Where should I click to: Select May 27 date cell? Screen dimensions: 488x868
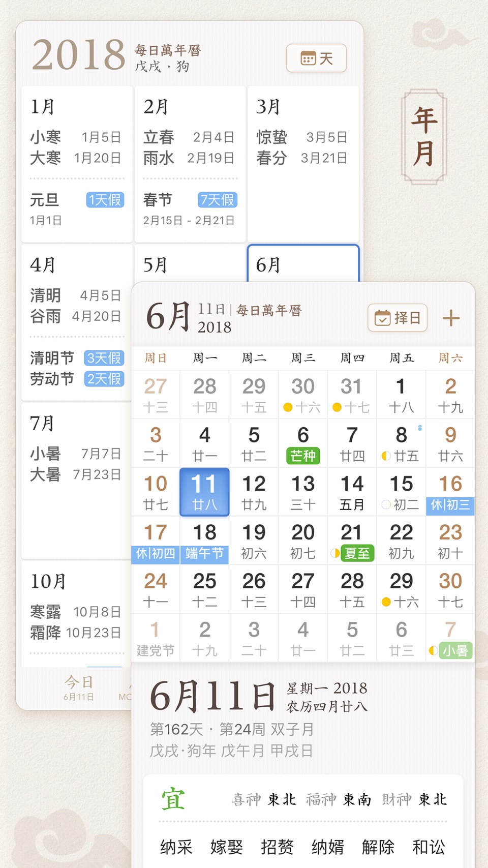[x=156, y=395]
